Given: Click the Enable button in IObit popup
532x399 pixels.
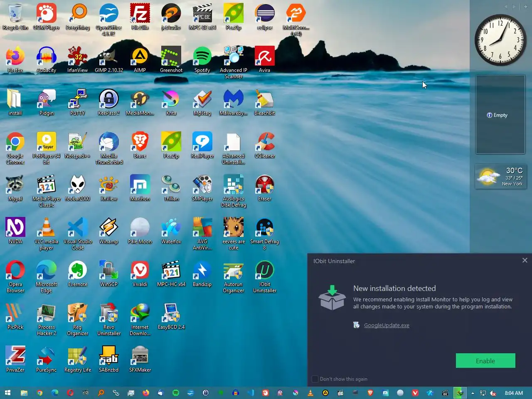Looking at the screenshot, I should (485, 361).
